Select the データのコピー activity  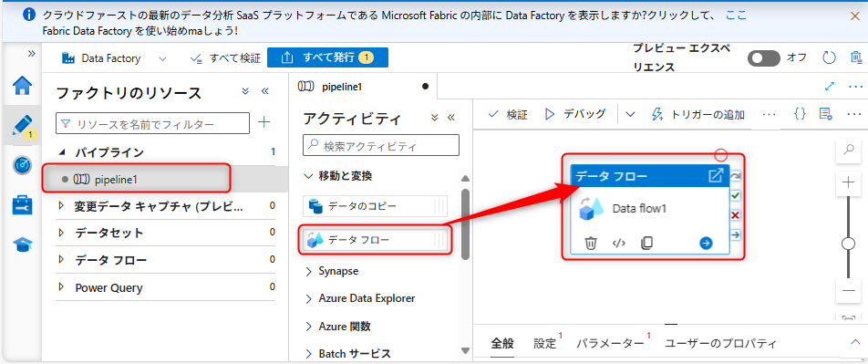(375, 206)
